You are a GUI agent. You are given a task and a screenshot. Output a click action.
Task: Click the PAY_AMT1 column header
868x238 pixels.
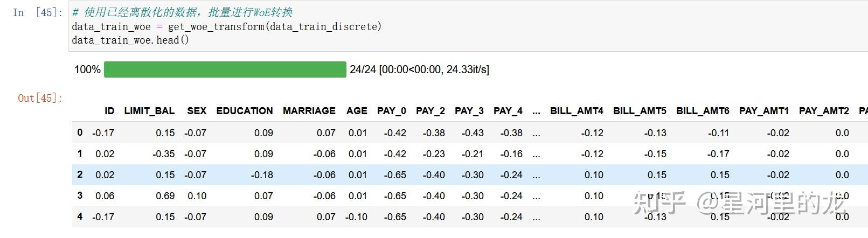point(763,111)
